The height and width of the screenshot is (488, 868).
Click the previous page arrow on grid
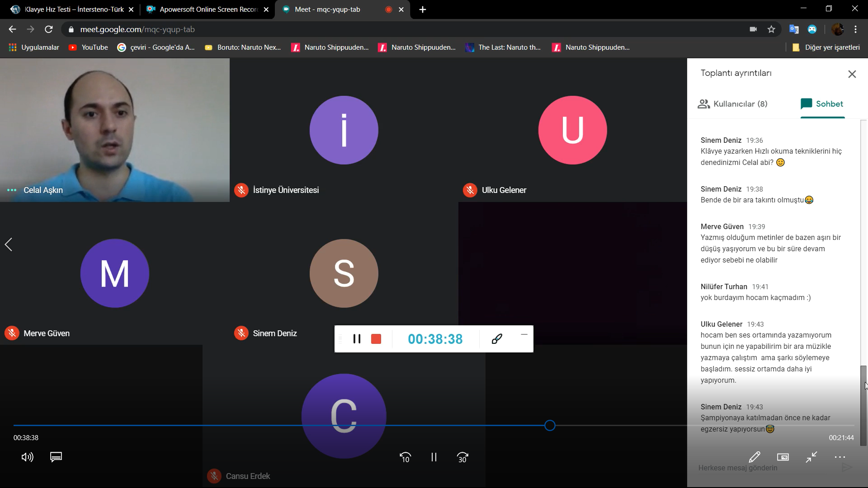pyautogui.click(x=9, y=244)
